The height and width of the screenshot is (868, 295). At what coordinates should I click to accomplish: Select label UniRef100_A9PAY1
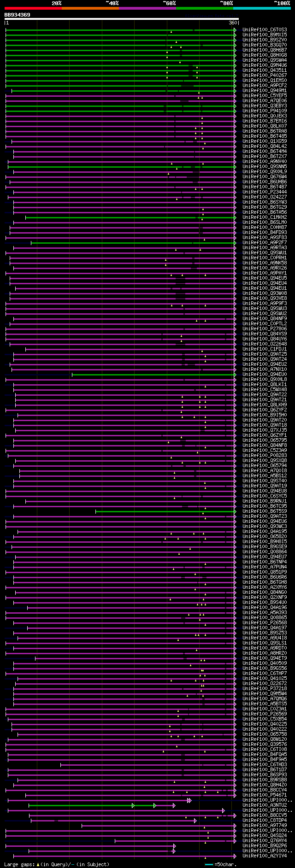[265, 273]
